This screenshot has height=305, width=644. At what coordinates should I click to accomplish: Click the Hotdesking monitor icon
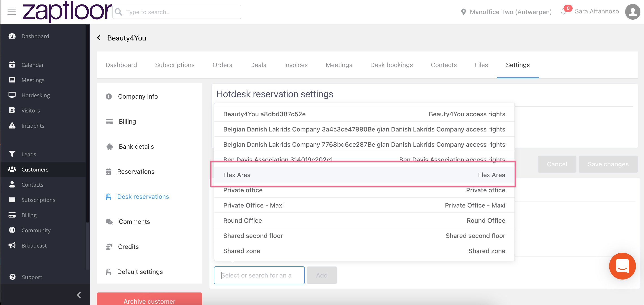pyautogui.click(x=12, y=95)
